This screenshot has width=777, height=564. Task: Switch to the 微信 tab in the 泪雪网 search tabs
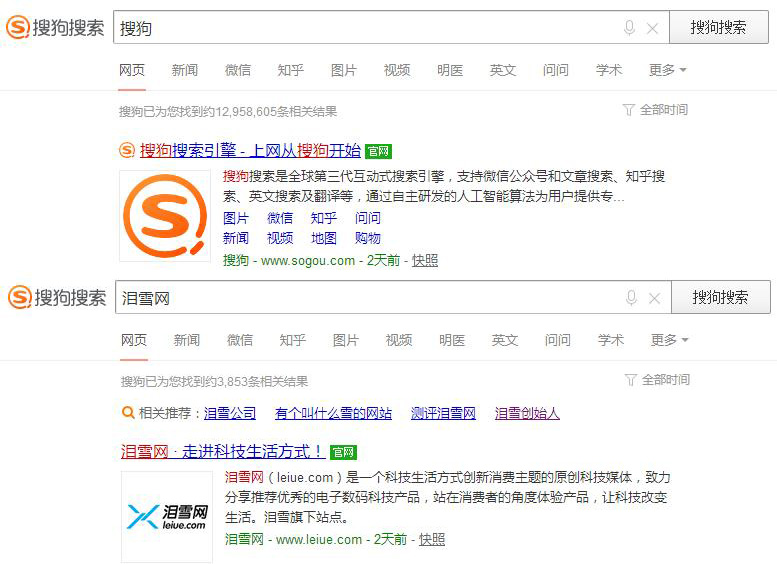coord(240,340)
